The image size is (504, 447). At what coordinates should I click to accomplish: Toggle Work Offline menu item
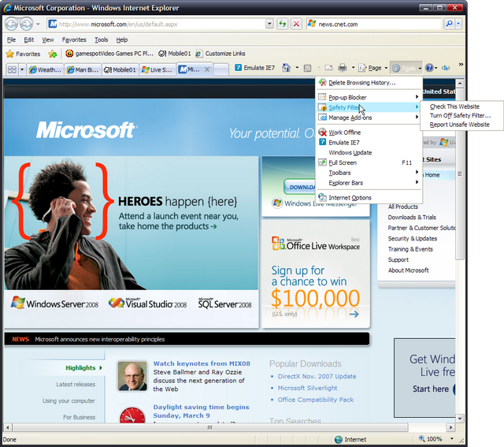click(x=369, y=132)
